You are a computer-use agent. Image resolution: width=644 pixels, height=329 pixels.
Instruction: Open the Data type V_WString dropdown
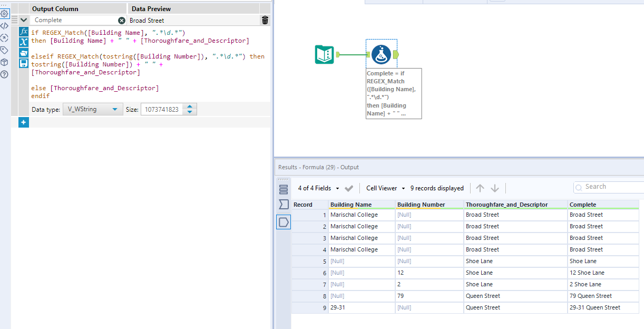(92, 110)
